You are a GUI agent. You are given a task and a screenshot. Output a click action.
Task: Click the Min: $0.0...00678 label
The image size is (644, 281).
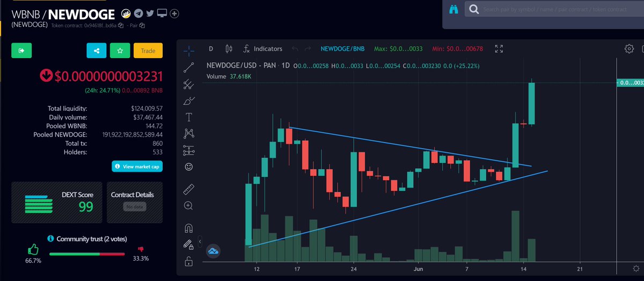(x=458, y=49)
